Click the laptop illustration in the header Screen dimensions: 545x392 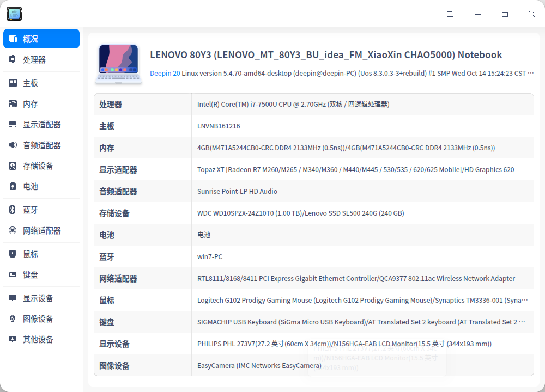118,64
